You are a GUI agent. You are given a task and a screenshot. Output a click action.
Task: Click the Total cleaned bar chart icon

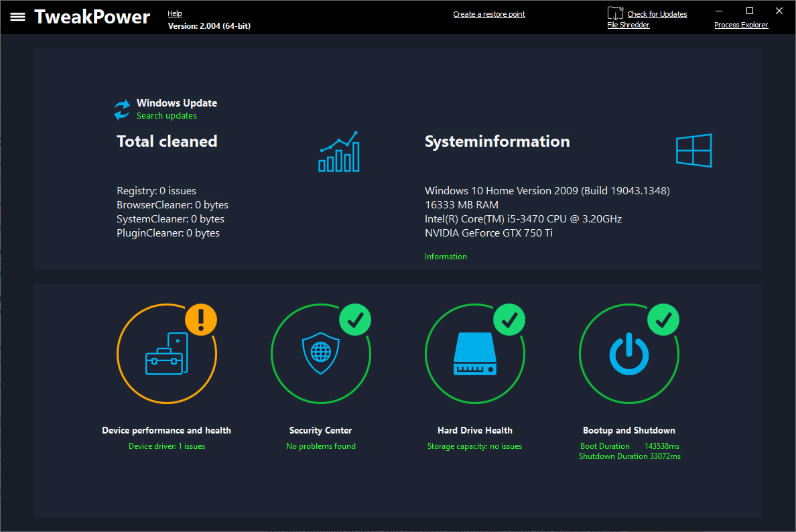(x=338, y=152)
